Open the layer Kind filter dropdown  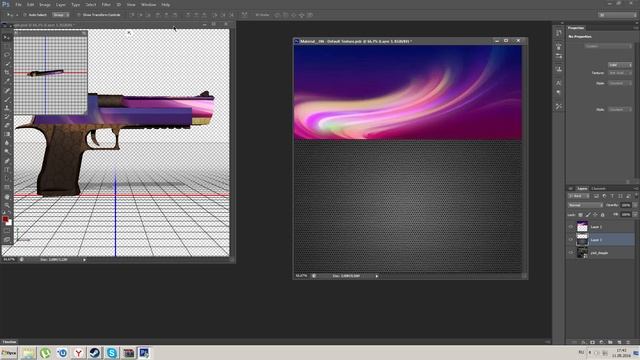click(x=578, y=196)
